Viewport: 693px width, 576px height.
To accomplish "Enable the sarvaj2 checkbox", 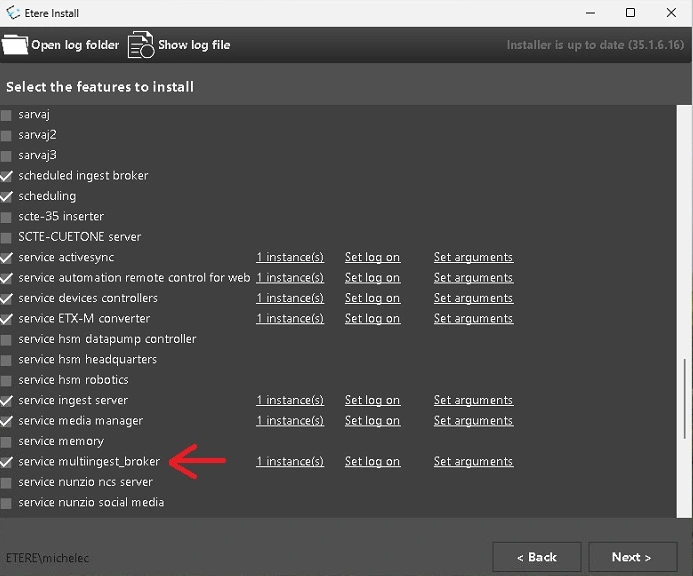I will tap(7, 135).
